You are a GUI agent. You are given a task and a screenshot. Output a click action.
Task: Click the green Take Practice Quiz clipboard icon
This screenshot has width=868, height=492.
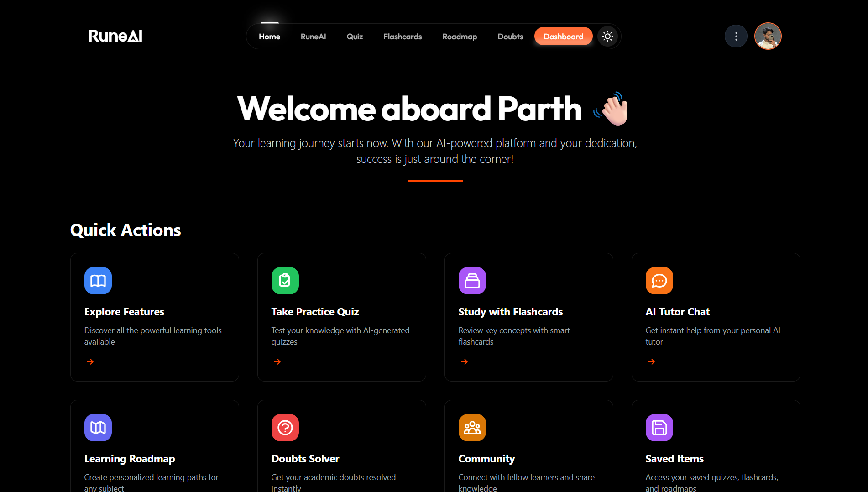[x=285, y=281]
